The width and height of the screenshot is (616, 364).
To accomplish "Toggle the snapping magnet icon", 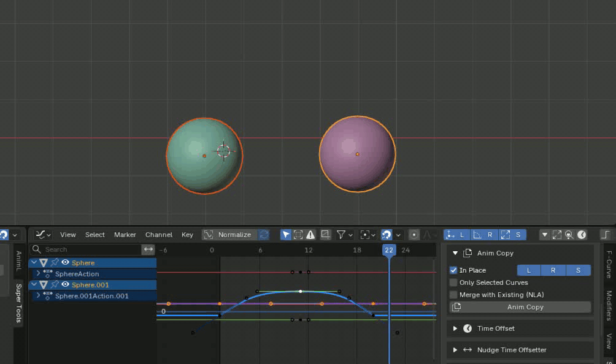I will [x=387, y=235].
